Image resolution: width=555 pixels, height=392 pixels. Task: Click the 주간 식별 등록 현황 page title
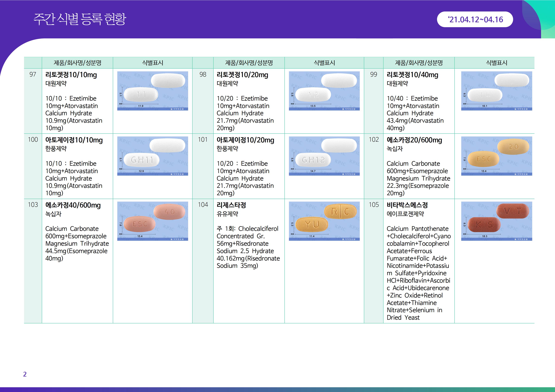tap(80, 19)
